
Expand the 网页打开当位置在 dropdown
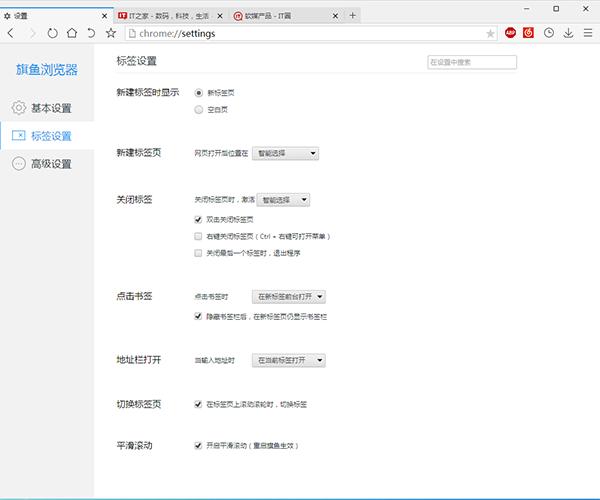(286, 153)
